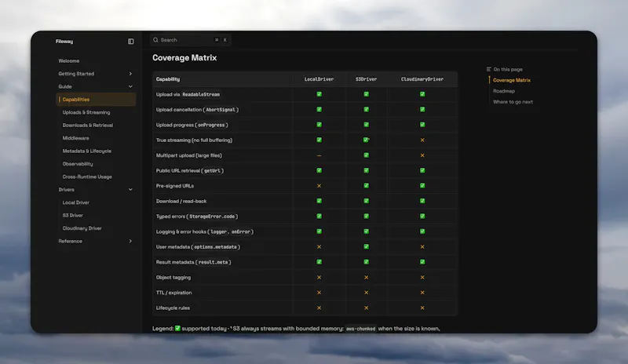Click the aws-chunked code label in Legend
The height and width of the screenshot is (364, 628).
point(360,329)
